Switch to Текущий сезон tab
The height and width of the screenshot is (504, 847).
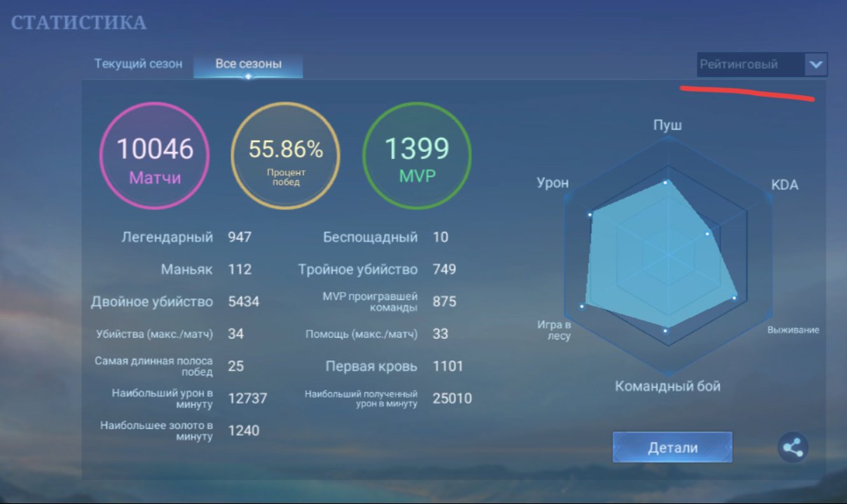pyautogui.click(x=138, y=64)
